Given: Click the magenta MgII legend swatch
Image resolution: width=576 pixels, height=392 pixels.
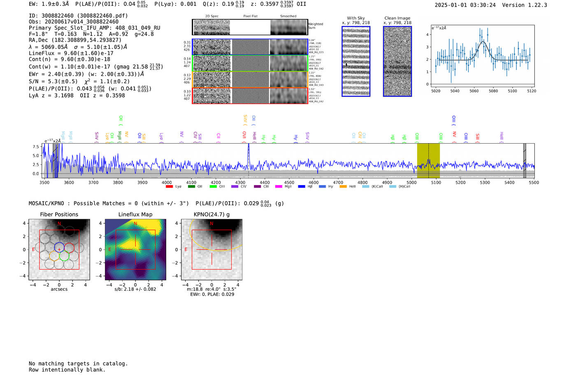Looking at the screenshot, I should 279,187.
